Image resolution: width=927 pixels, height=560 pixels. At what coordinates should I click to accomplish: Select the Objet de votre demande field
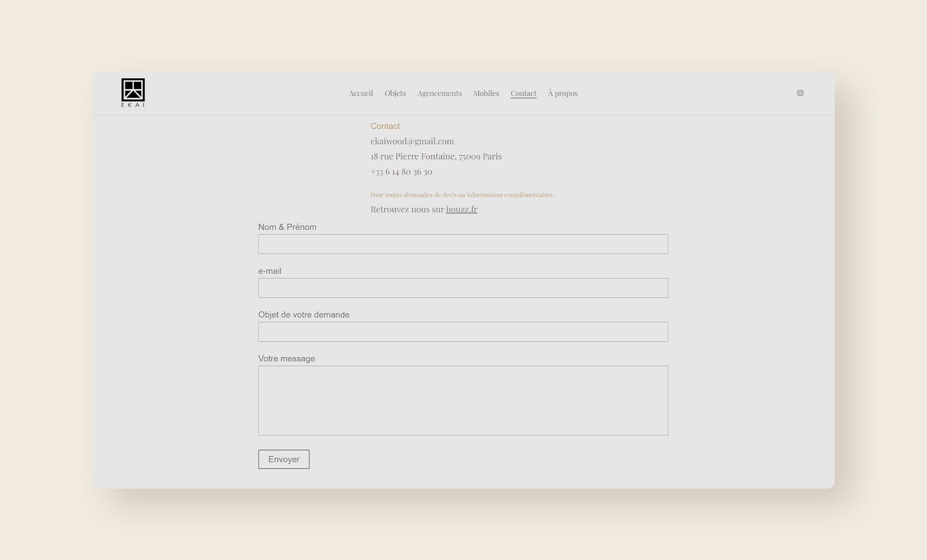pyautogui.click(x=463, y=332)
